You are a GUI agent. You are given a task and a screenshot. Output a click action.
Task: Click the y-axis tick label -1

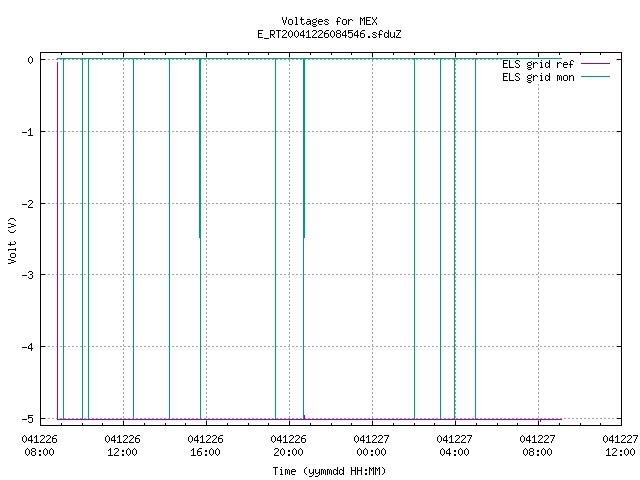click(27, 132)
